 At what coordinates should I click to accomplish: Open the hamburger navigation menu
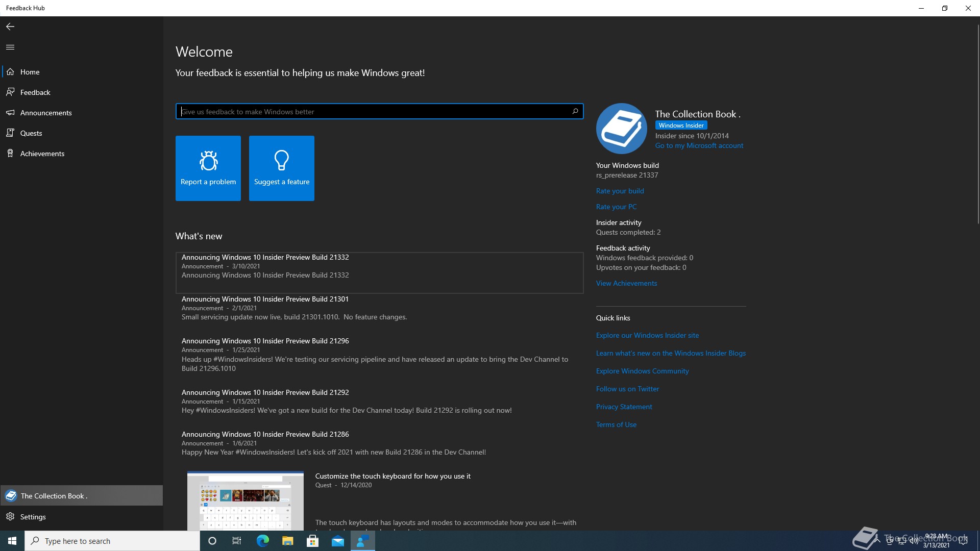tap(10, 47)
